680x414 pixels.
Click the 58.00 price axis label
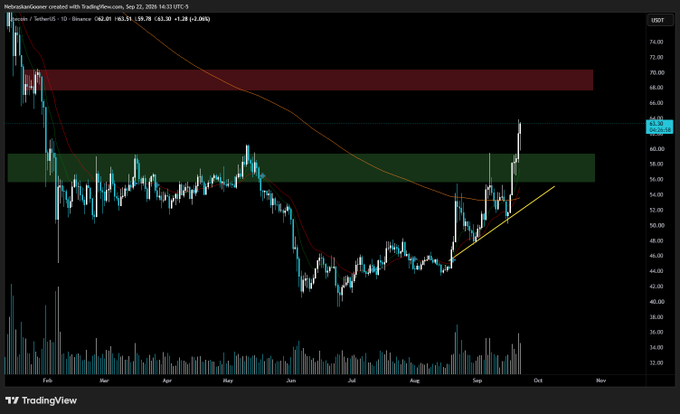click(656, 164)
